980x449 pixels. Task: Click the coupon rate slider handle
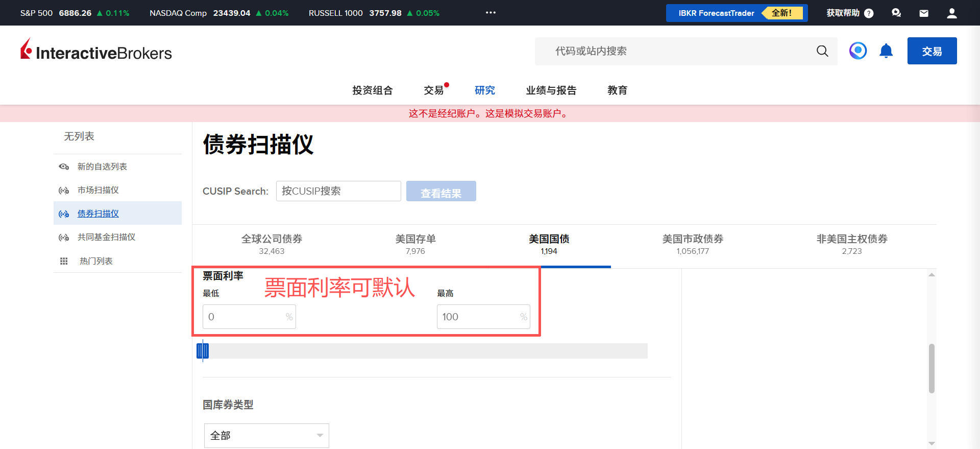coord(203,351)
